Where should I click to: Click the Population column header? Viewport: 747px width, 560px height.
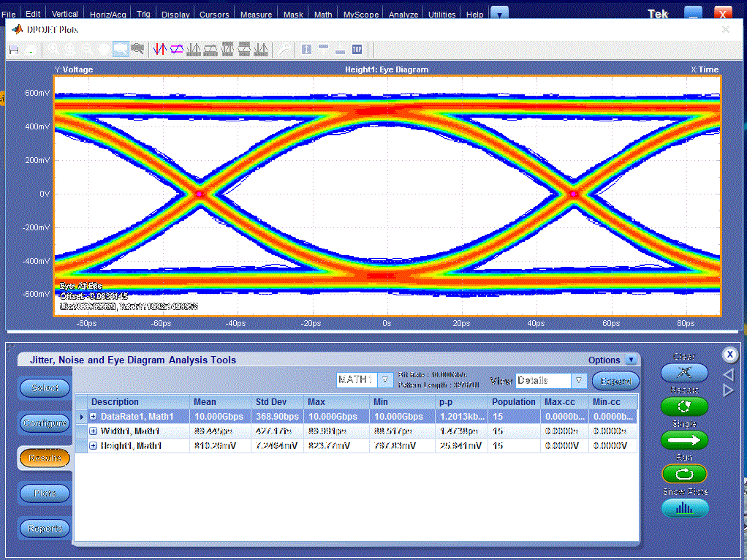514,402
